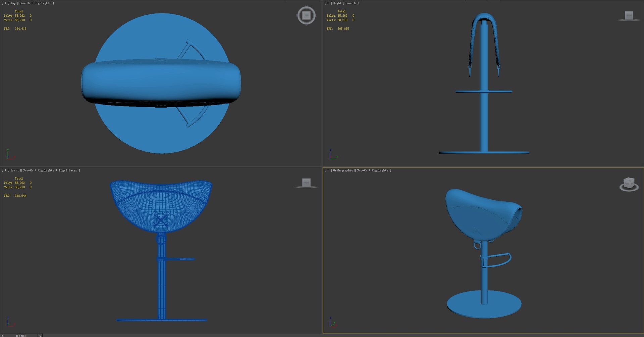Viewport: 644px width, 337px height.
Task: Open Orthographic viewport's 'Smooth + Highlights' shading menu
Action: [x=372, y=171]
